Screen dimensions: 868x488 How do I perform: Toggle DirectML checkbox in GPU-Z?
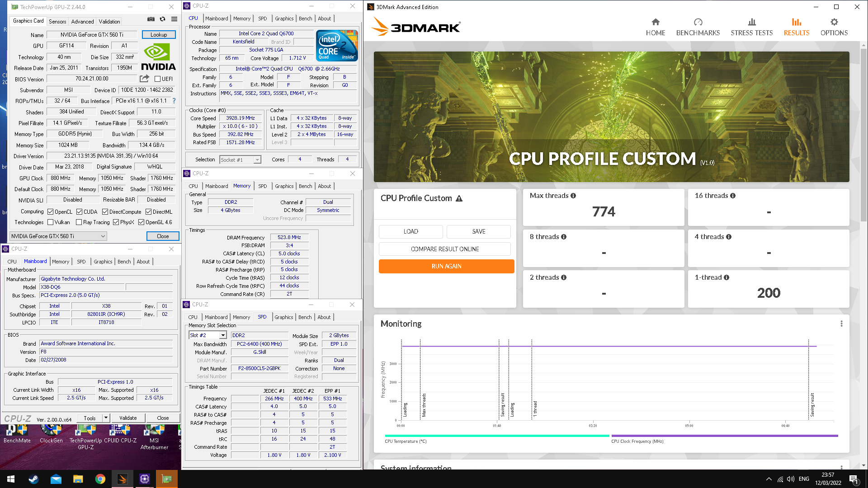pyautogui.click(x=148, y=212)
